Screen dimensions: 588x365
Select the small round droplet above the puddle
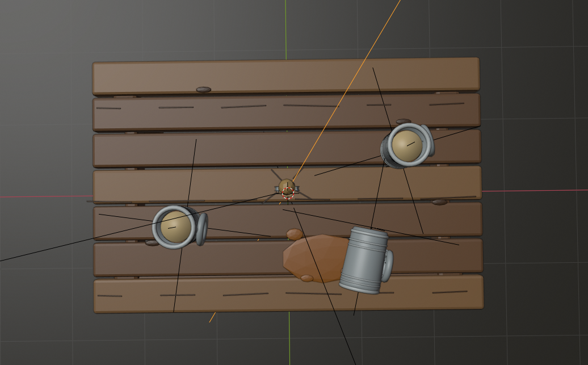(295, 234)
